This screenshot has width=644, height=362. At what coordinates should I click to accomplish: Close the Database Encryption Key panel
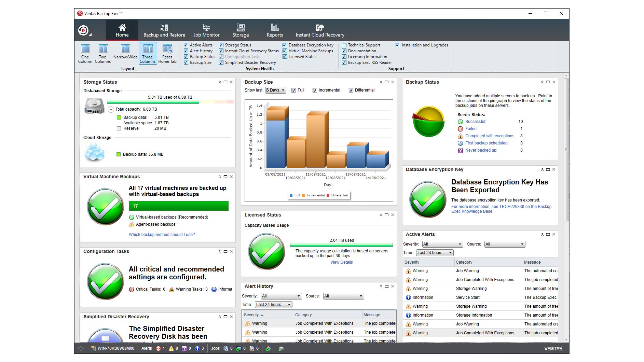(x=554, y=169)
